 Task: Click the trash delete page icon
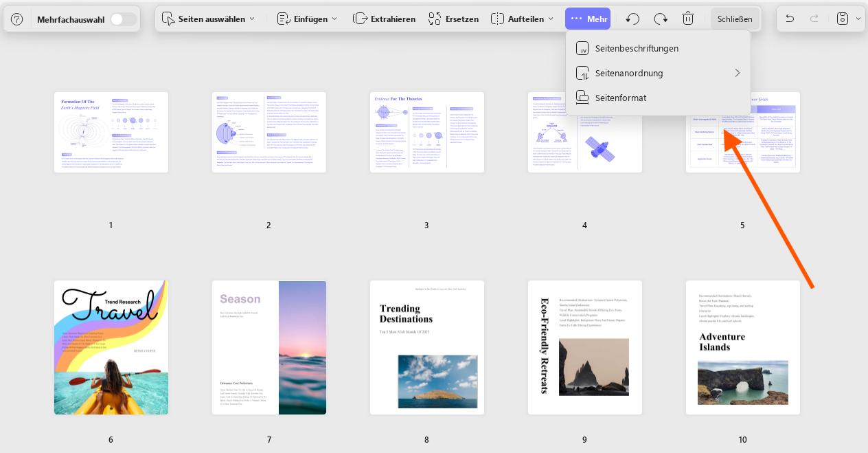(x=688, y=19)
